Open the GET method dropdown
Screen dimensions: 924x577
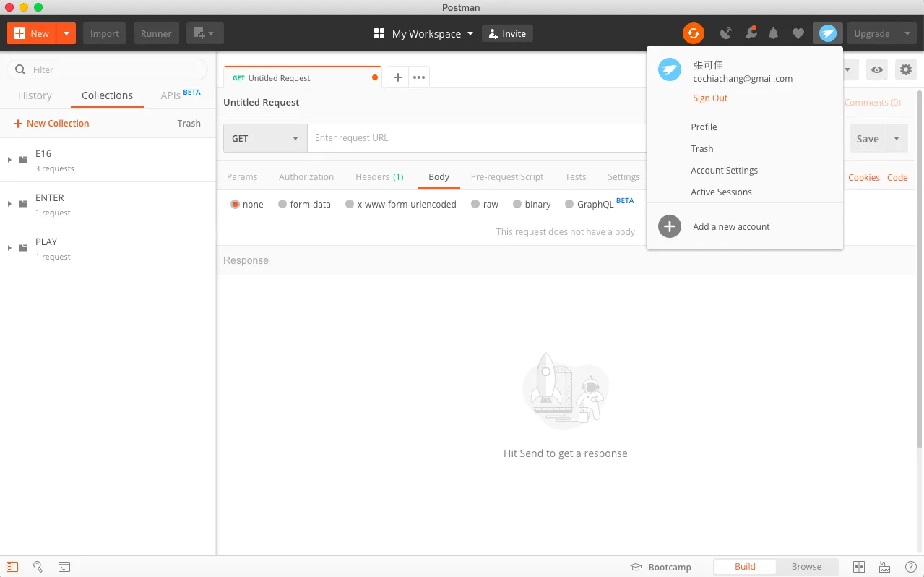click(x=265, y=138)
